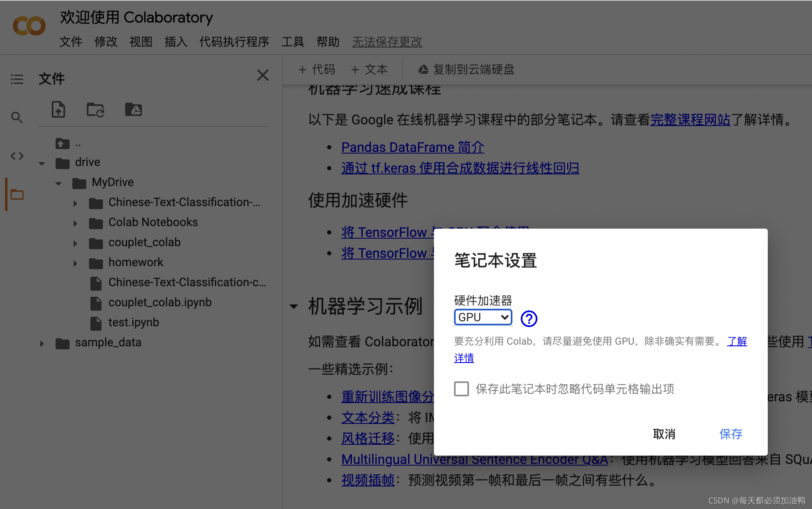Click the Colaboratory CO logo
812x509 pixels.
29,26
